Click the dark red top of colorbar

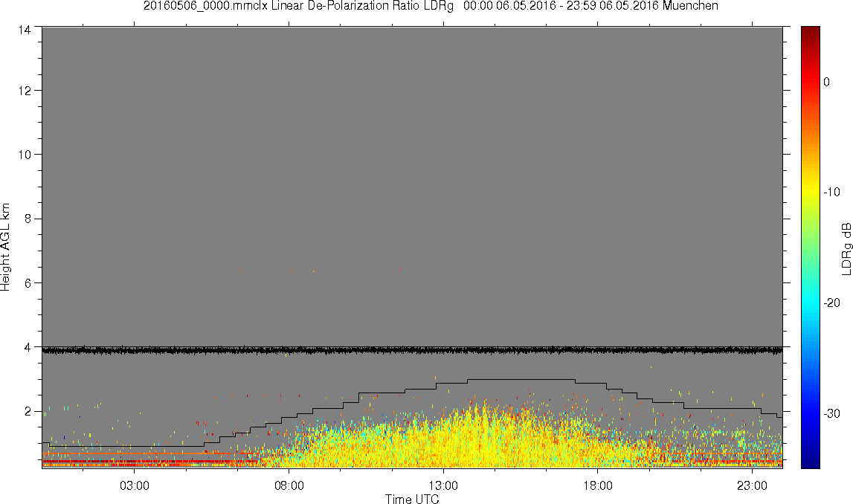coord(810,31)
